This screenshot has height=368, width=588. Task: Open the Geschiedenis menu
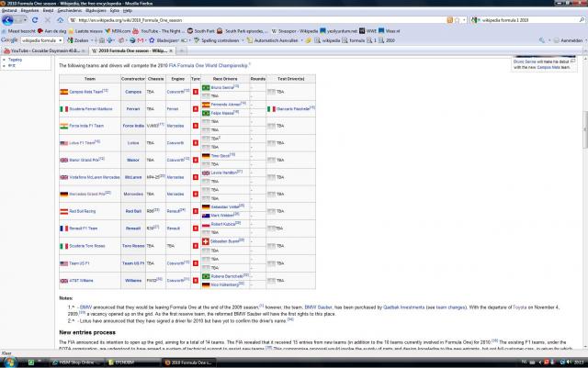(x=70, y=10)
